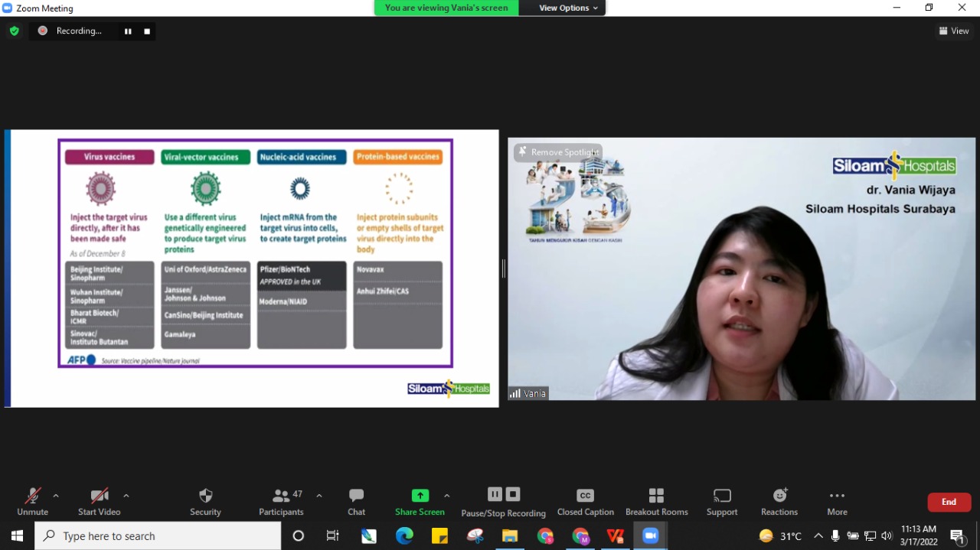Click the Windows taskbar search box

point(158,536)
